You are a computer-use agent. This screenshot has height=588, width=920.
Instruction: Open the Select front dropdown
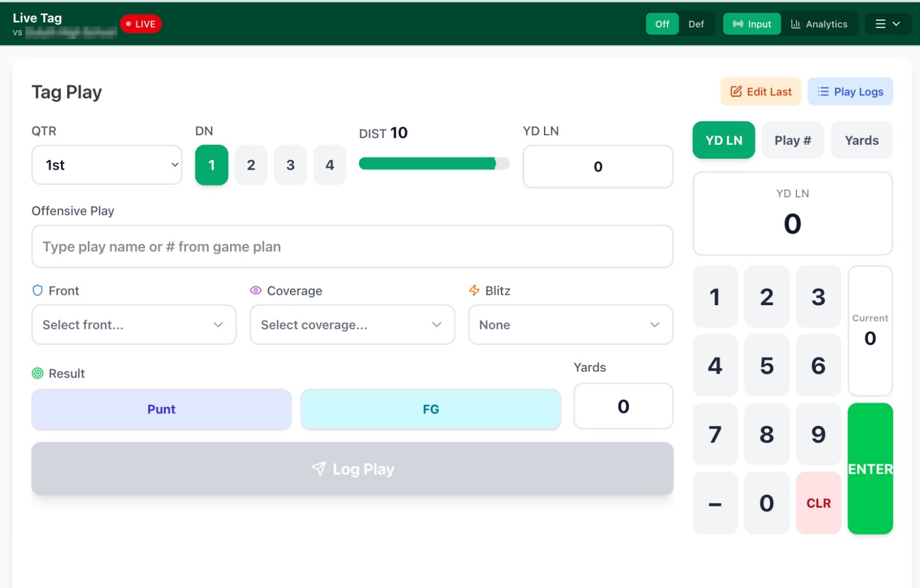[x=133, y=325]
